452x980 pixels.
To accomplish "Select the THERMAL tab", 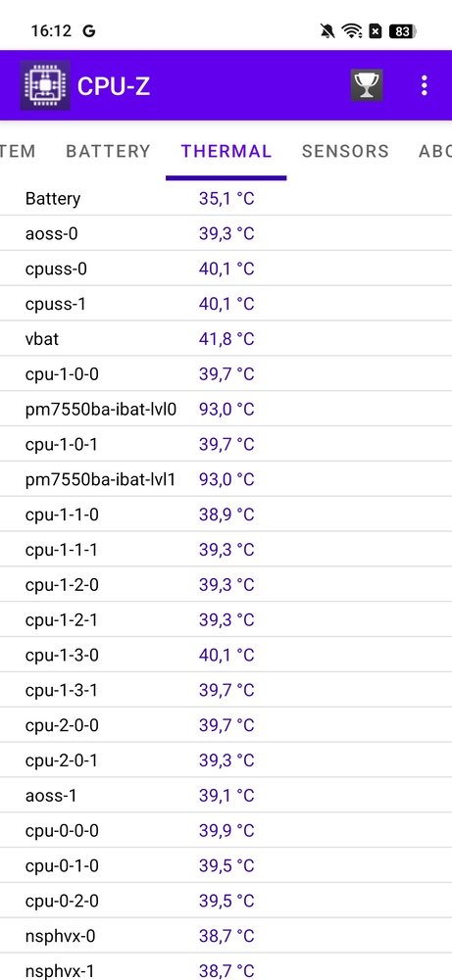I will coord(226,151).
